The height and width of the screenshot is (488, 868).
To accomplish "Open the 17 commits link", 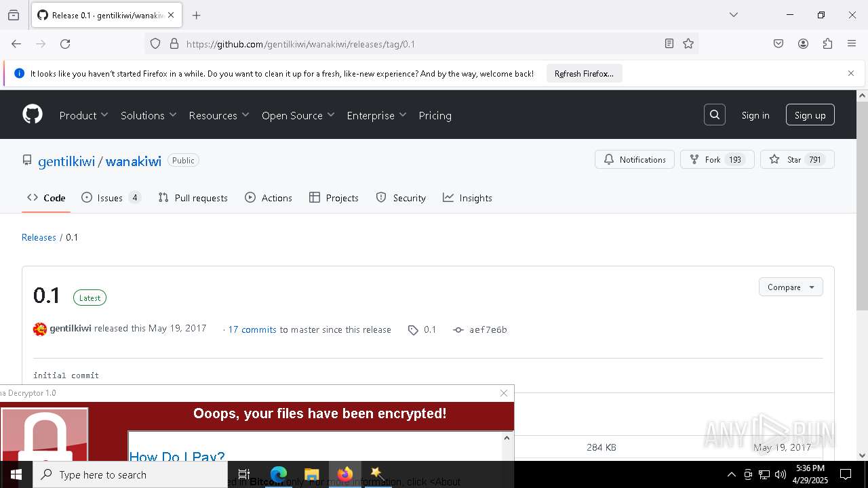I will (252, 329).
